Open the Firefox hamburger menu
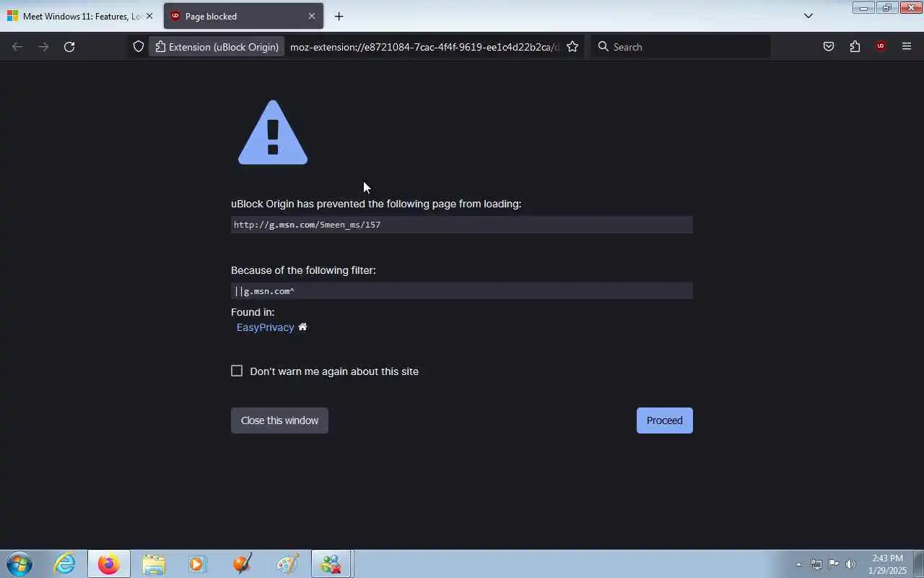Screen dimensions: 924x578 tap(907, 47)
